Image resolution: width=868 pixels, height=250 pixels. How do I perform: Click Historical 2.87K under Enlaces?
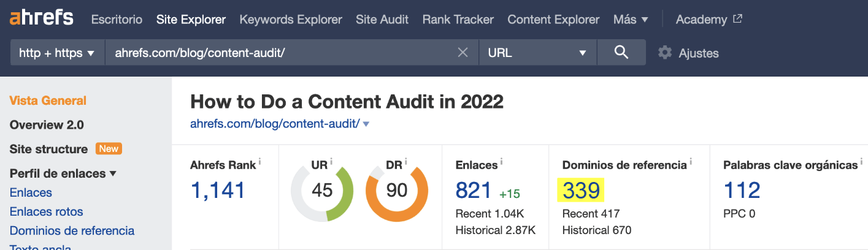click(496, 230)
